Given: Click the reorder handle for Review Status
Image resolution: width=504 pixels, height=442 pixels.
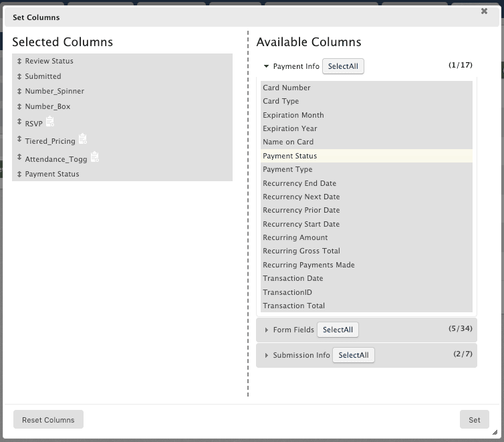Looking at the screenshot, I should click(x=19, y=61).
